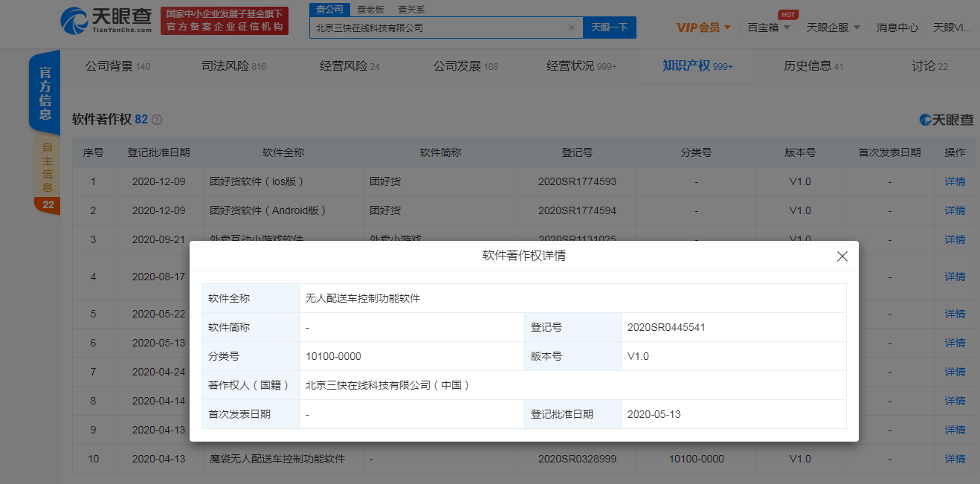Open 消息中心 link
980x484 pixels.
coord(897,28)
